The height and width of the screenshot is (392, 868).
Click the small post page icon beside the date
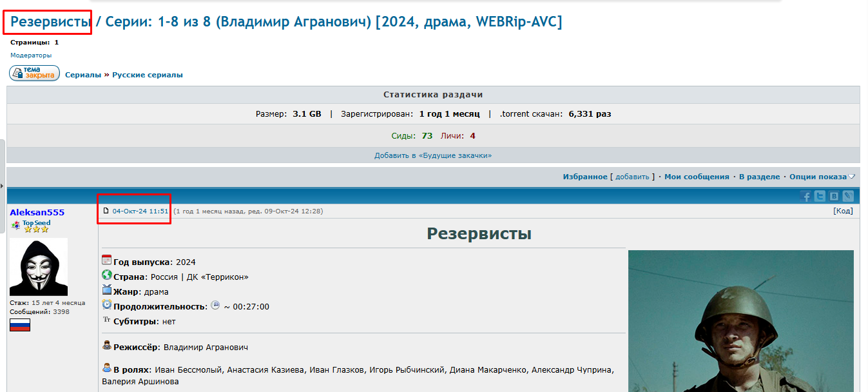pyautogui.click(x=106, y=211)
